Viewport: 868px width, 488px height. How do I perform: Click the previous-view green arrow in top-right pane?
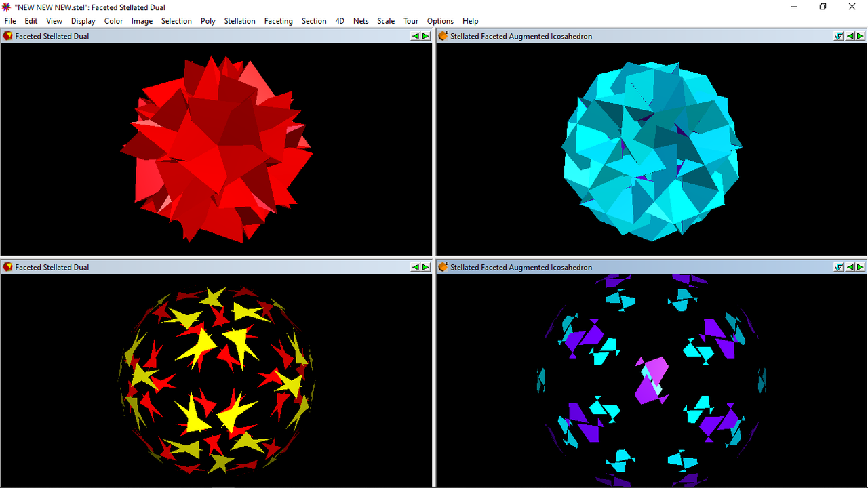coord(850,36)
